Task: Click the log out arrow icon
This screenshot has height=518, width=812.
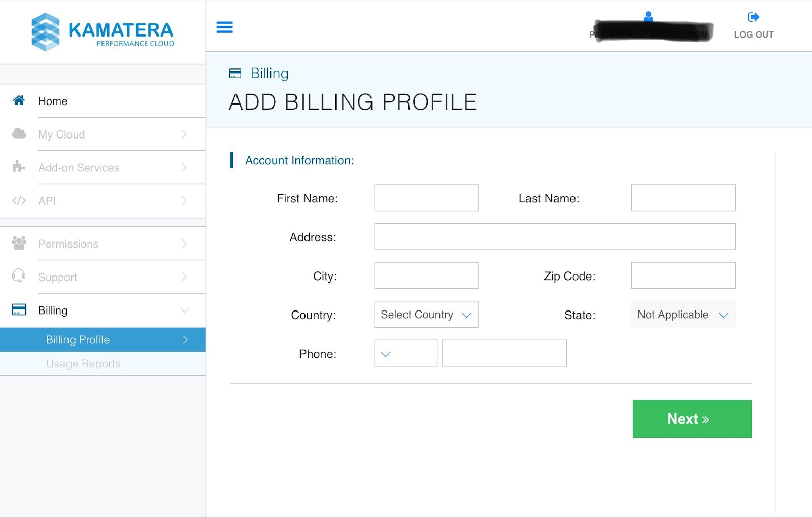Action: pos(754,17)
